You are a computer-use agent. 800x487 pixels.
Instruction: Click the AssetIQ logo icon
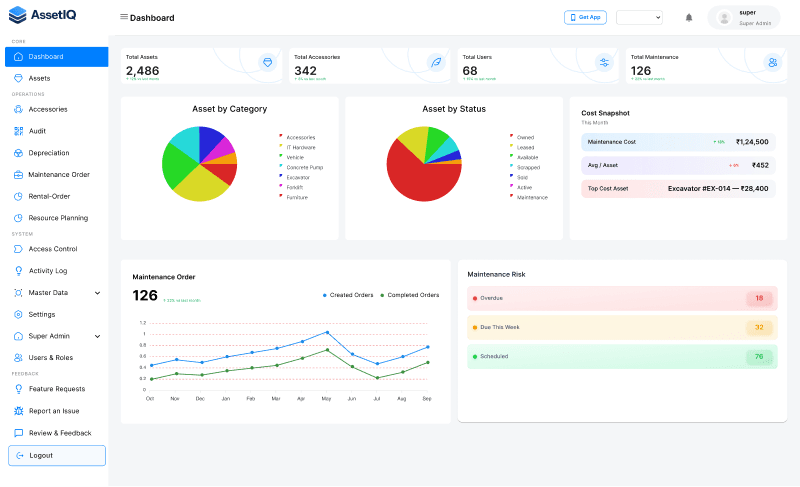point(17,15)
